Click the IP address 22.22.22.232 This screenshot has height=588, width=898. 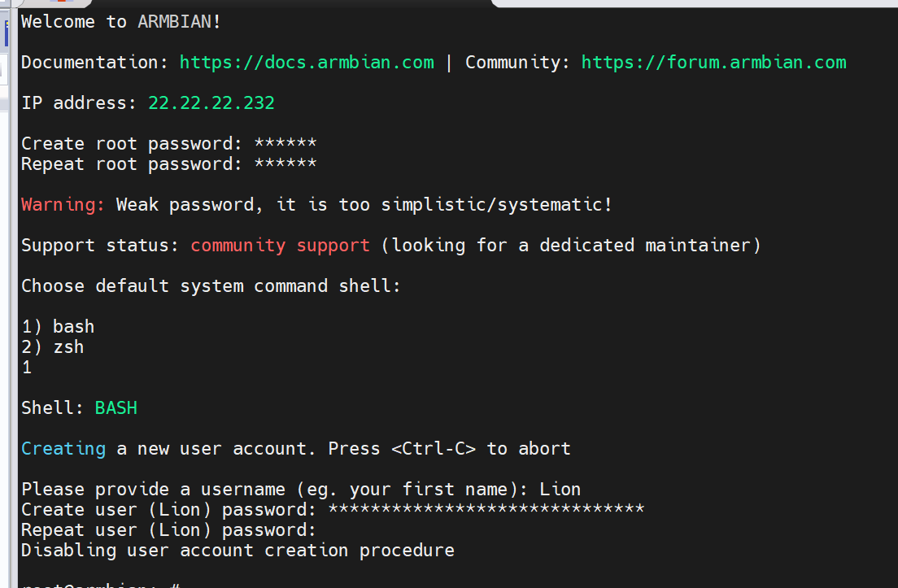(211, 103)
